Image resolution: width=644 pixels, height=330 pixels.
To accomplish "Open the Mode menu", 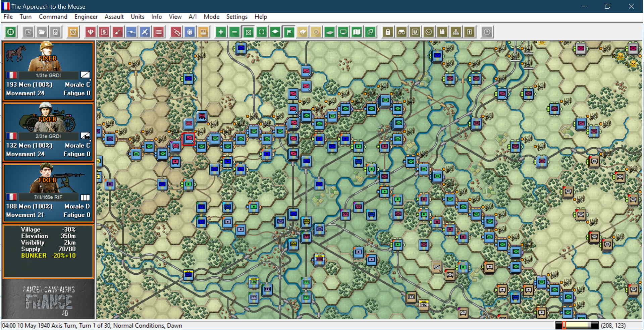I will [211, 17].
